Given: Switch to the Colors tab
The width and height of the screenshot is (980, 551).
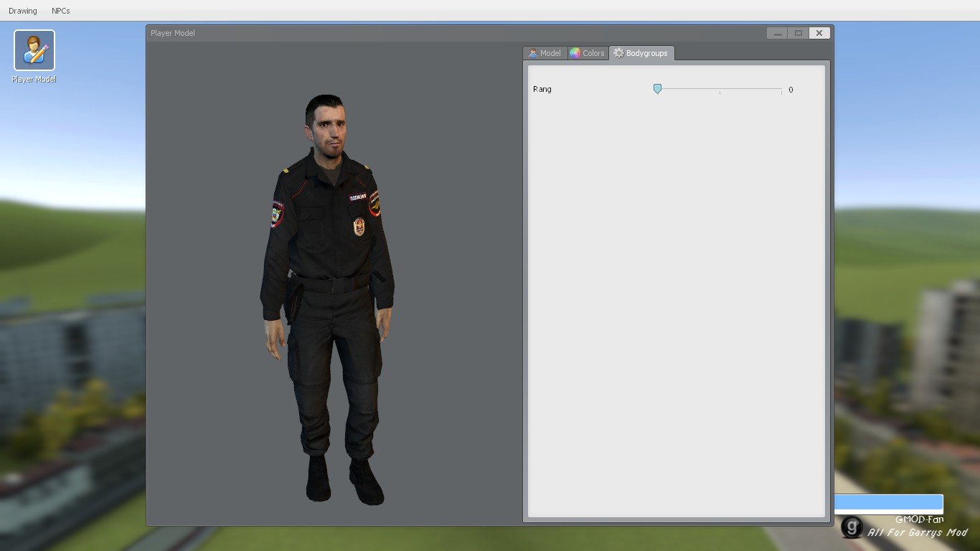Looking at the screenshot, I should tap(588, 53).
